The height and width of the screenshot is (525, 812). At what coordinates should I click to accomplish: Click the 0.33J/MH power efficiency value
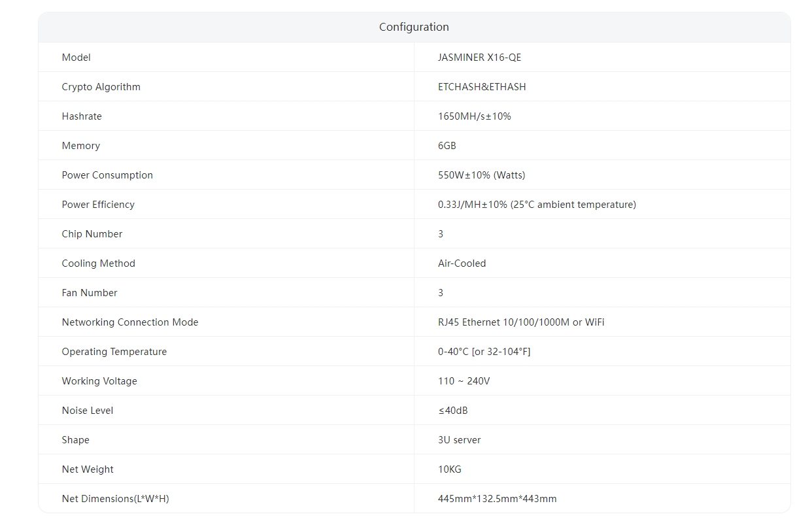pyautogui.click(x=536, y=205)
